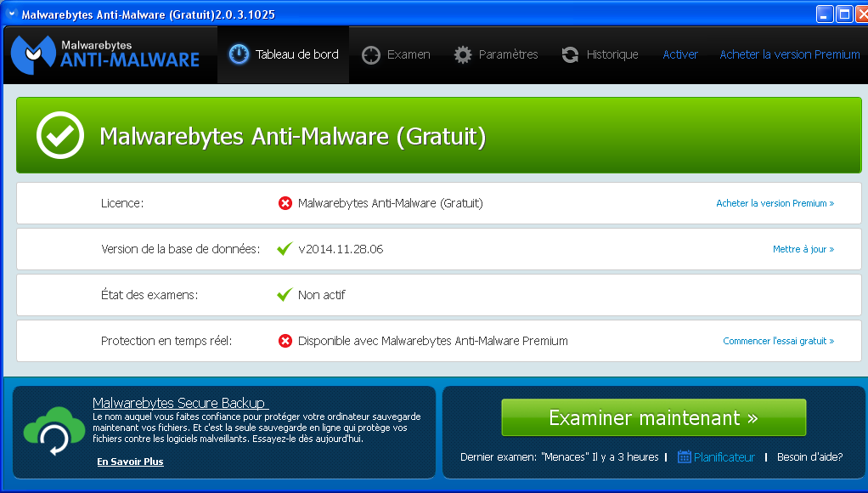Click the red X icon beside Licence
This screenshot has width=868, height=493.
pyautogui.click(x=285, y=203)
